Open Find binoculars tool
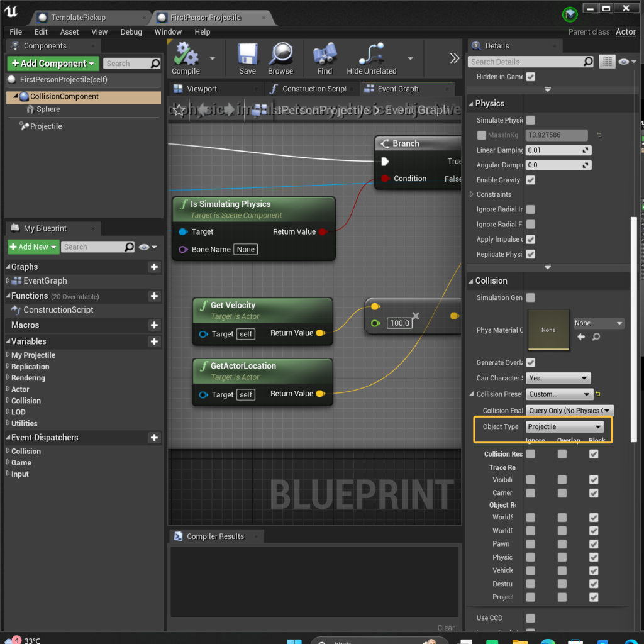 click(x=325, y=58)
